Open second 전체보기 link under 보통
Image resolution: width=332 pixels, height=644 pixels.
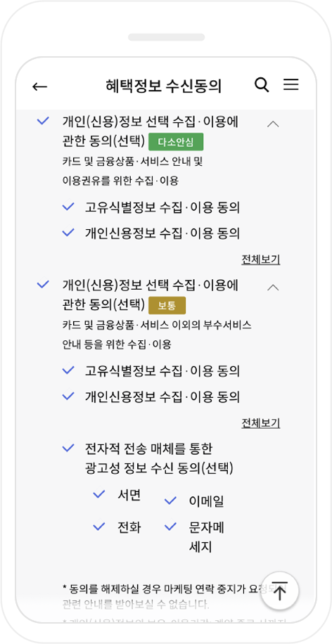click(261, 423)
